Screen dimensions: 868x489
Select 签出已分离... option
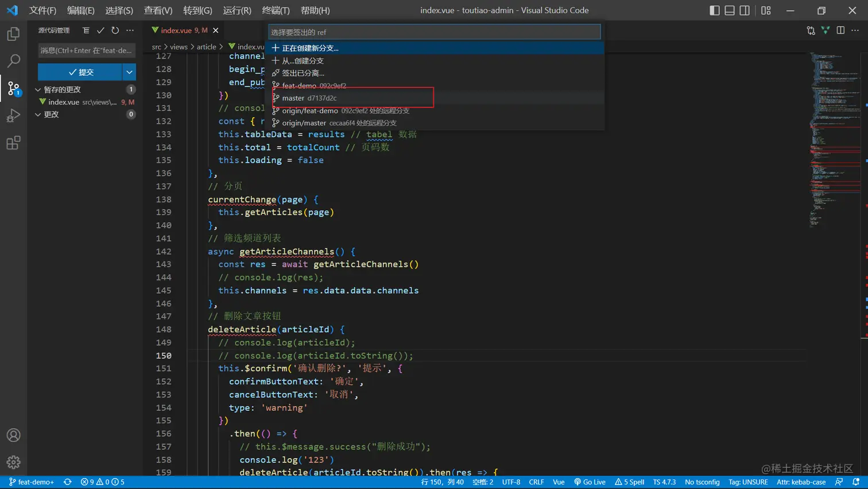pyautogui.click(x=436, y=73)
